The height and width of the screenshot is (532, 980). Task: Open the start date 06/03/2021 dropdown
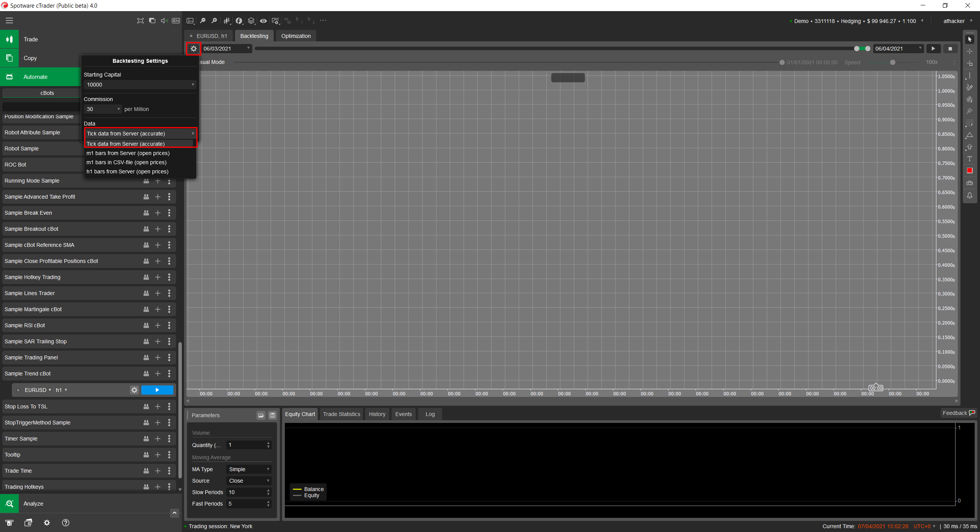tap(226, 49)
